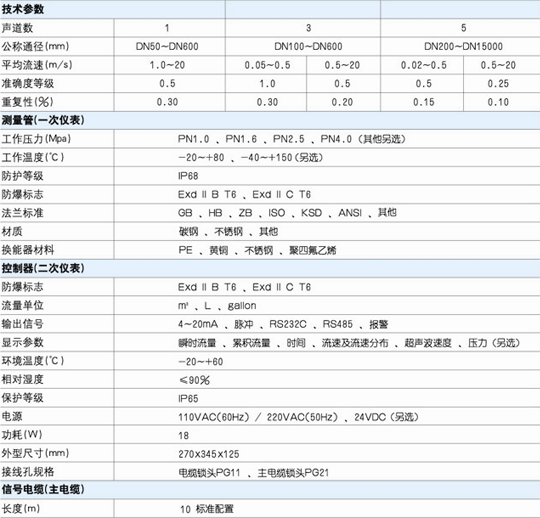540x518 pixels.
Task: Click the 10 标准配置 cable length value
Action: tap(207, 509)
